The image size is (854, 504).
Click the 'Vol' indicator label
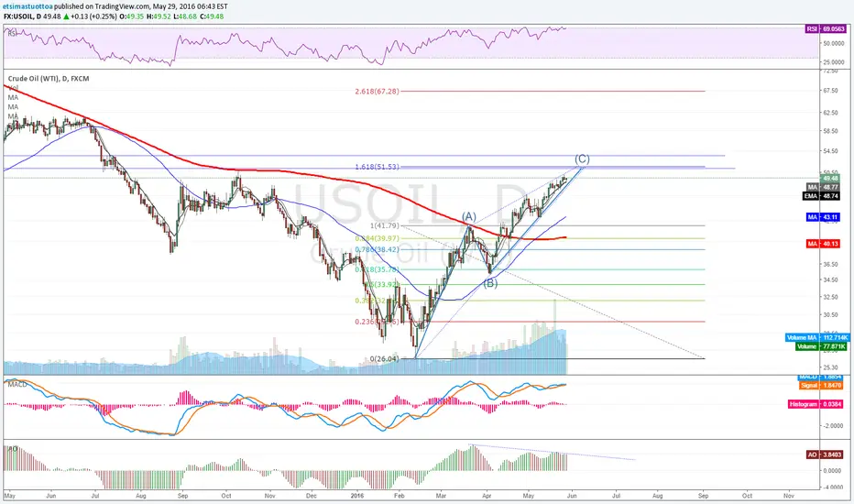coord(13,88)
